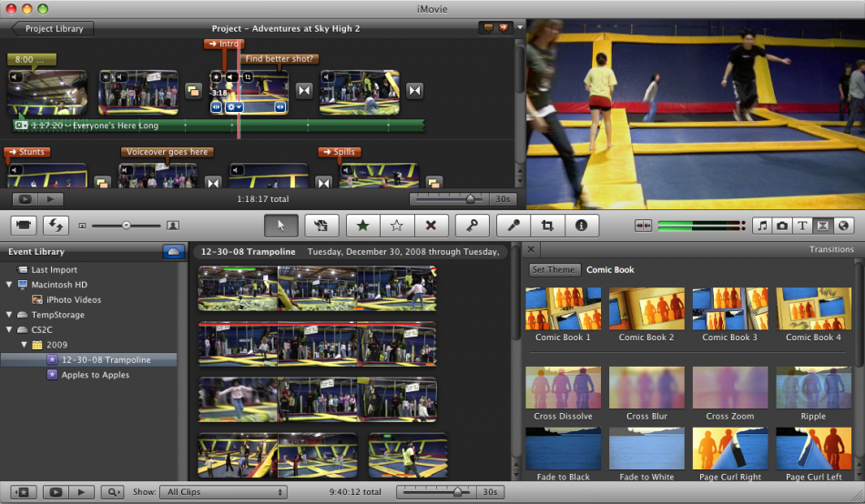Adjust the clip thumbnail size slider
This screenshot has height=504, width=865.
(127, 226)
